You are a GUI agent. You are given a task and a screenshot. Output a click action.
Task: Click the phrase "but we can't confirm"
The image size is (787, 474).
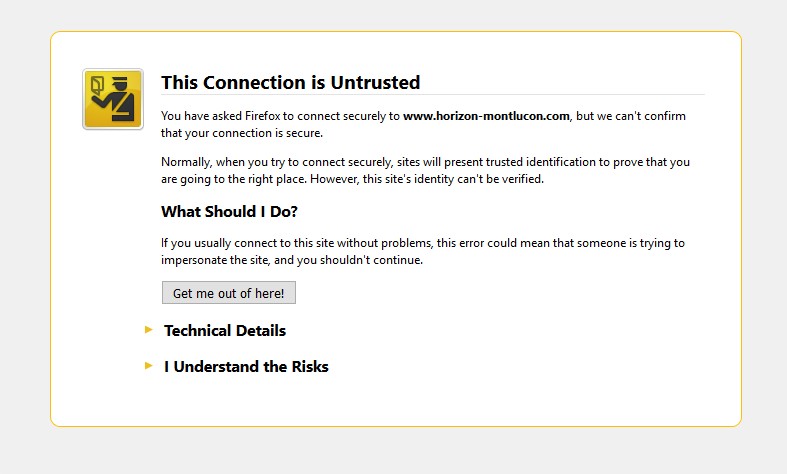tap(632, 116)
